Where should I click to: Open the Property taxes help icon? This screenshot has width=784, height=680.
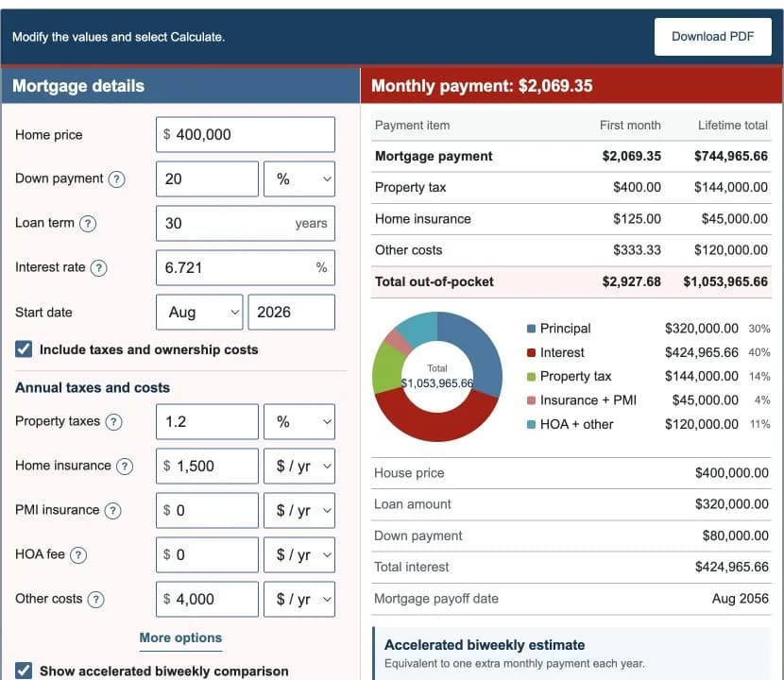(x=113, y=422)
